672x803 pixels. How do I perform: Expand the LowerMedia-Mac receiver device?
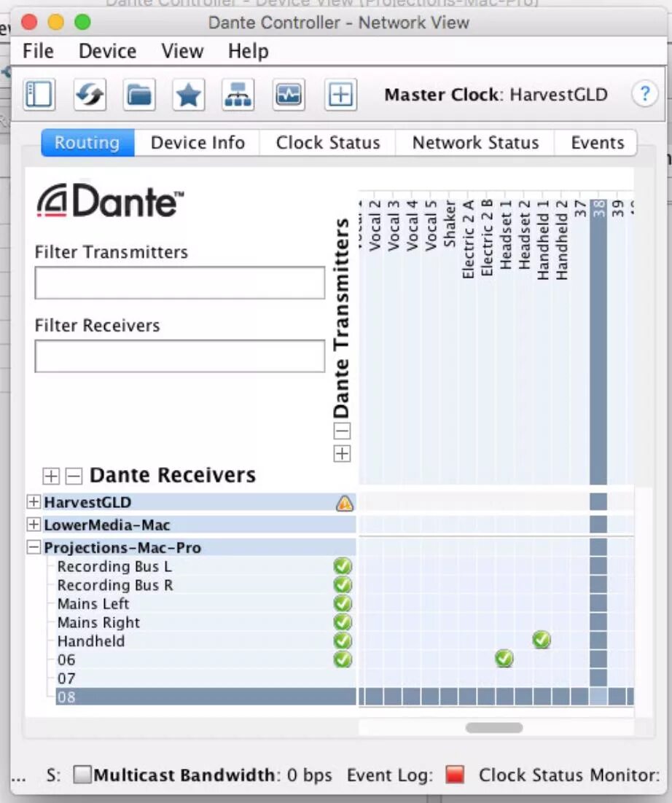point(34,525)
